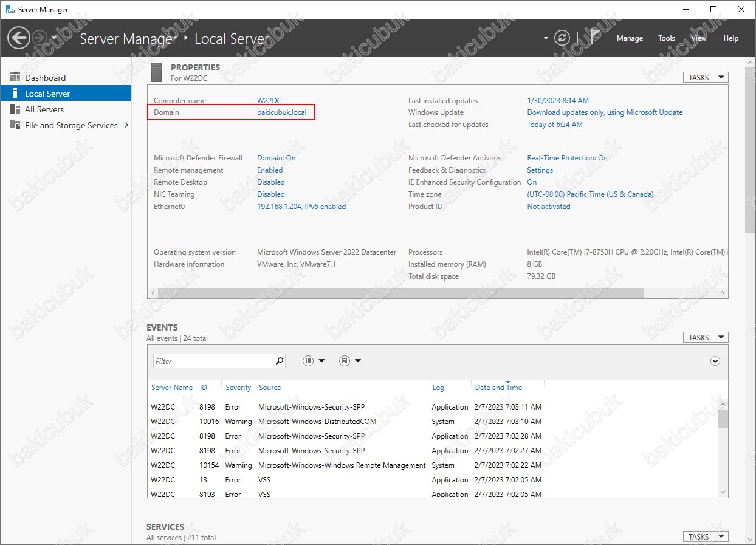The height and width of the screenshot is (545, 756).
Task: Click the Remote Desktop Disabled link
Action: (x=271, y=182)
